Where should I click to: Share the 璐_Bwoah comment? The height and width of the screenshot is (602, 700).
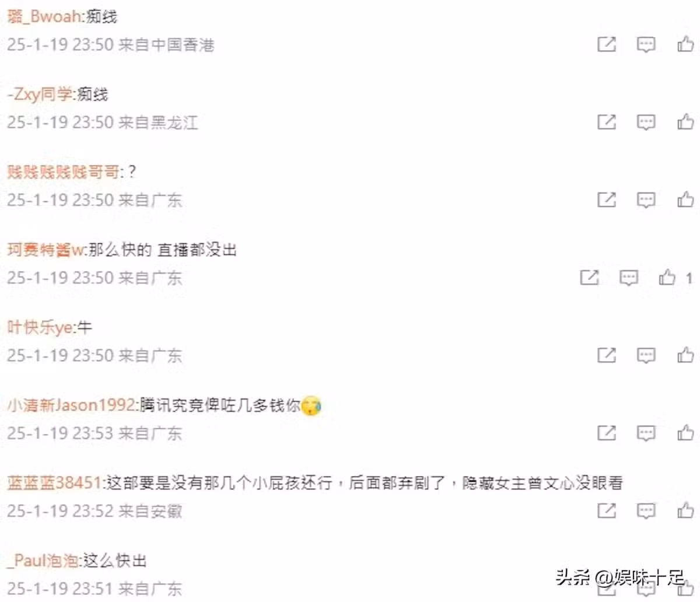coord(607,44)
